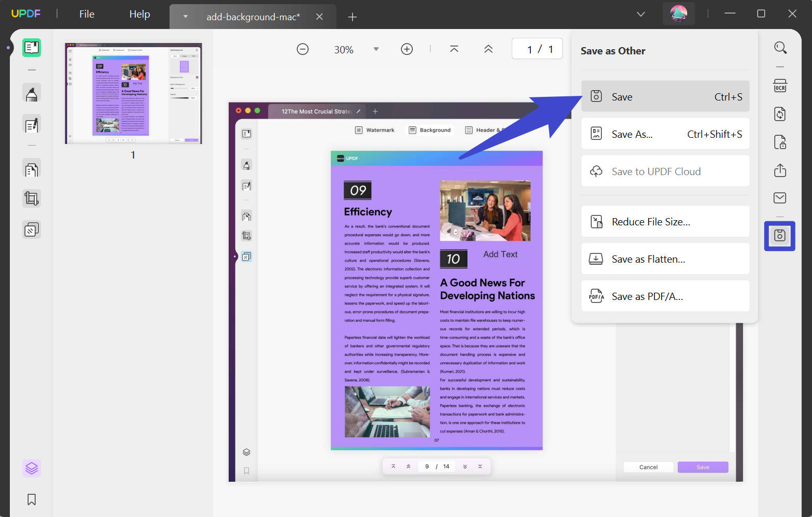Image resolution: width=812 pixels, height=517 pixels.
Task: Open the Crop Pages tool
Action: (x=32, y=198)
